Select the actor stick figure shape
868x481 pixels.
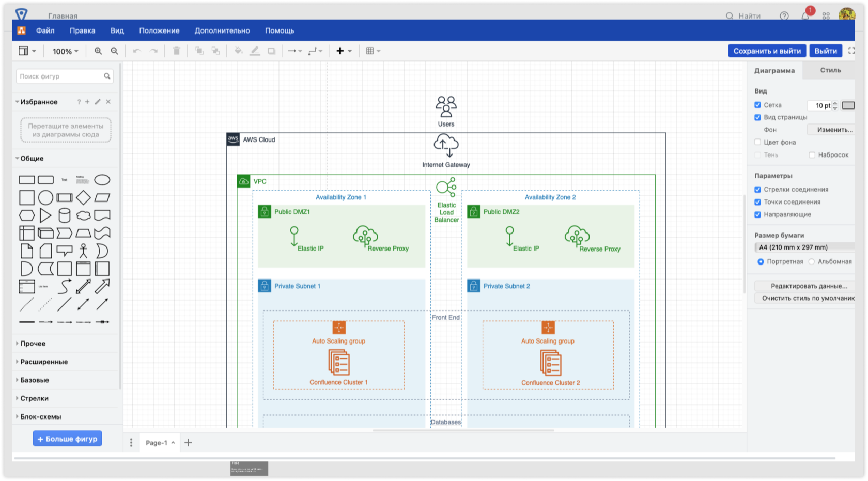pyautogui.click(x=83, y=251)
